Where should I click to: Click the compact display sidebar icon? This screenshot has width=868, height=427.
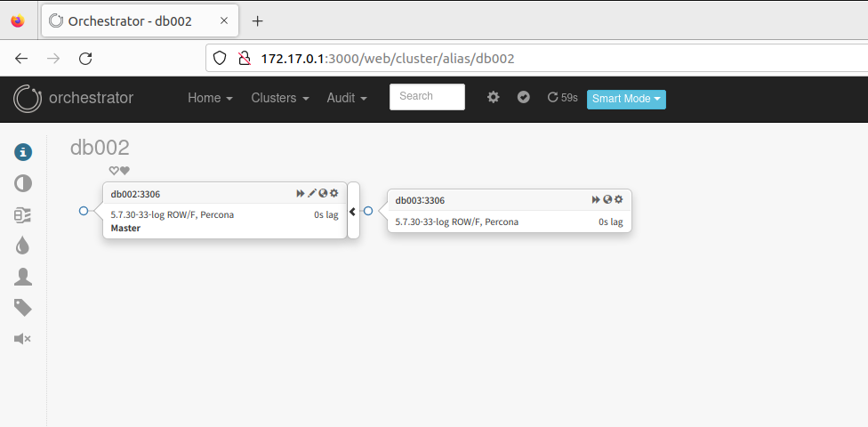tap(23, 215)
